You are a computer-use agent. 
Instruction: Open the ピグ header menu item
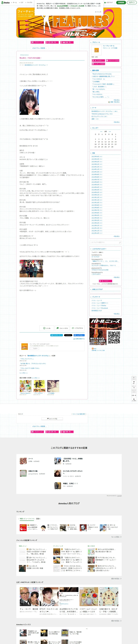pyautogui.click(x=22, y=2)
